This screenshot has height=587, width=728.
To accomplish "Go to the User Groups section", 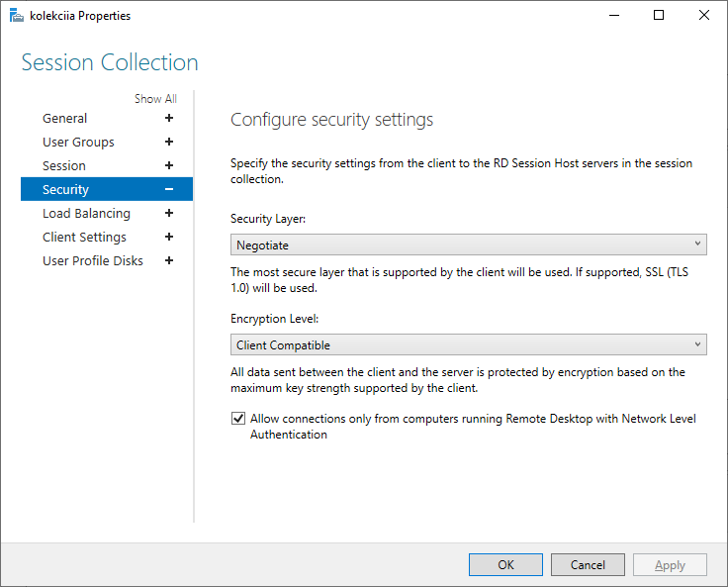I will coord(78,143).
